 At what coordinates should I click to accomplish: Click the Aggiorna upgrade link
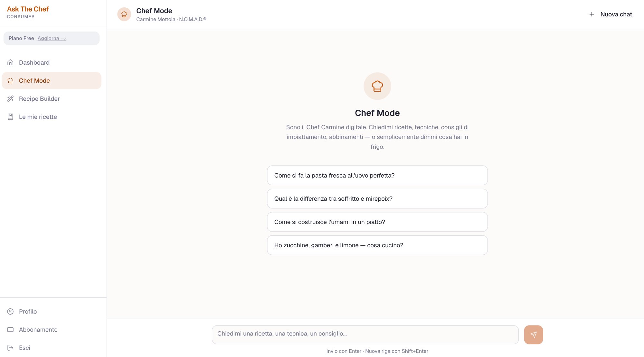point(51,38)
